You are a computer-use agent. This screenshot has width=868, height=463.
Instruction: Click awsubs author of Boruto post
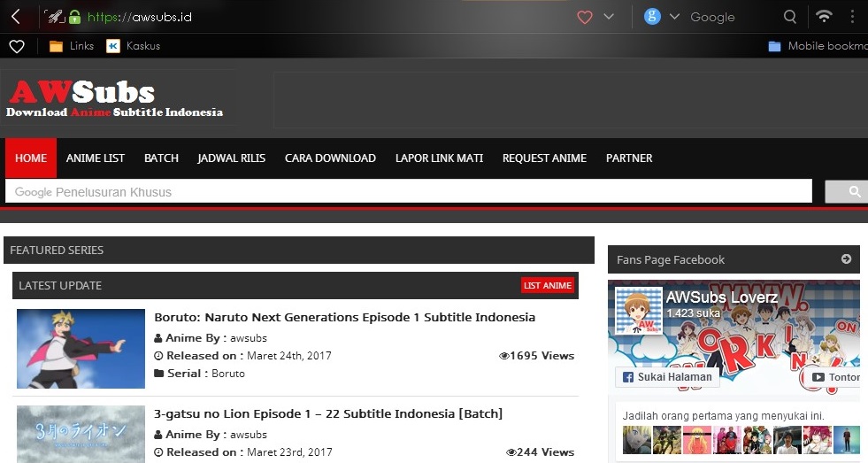click(249, 338)
